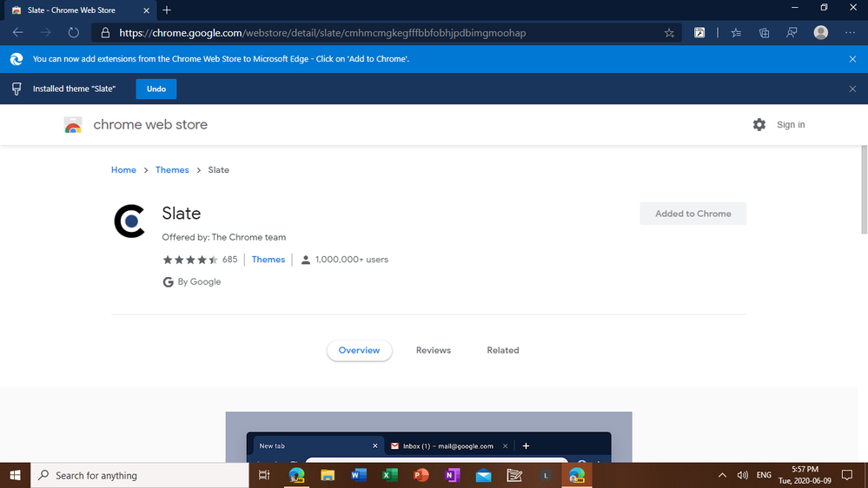Click the Added to Chrome button
The width and height of the screenshot is (868, 488).
point(693,214)
